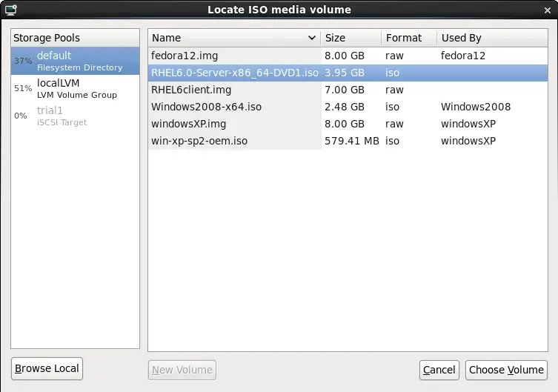Cancel the ISO media dialog
The image size is (558, 392).
(439, 370)
